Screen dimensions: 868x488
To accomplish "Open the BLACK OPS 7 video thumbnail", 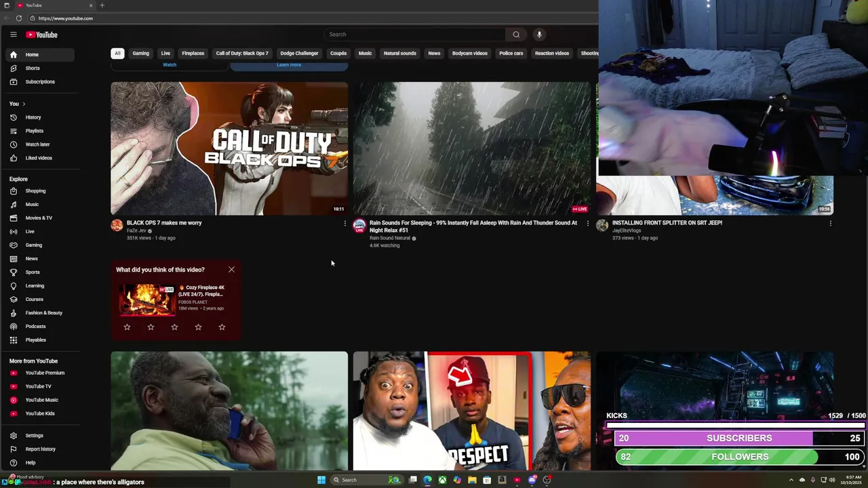I will click(229, 148).
